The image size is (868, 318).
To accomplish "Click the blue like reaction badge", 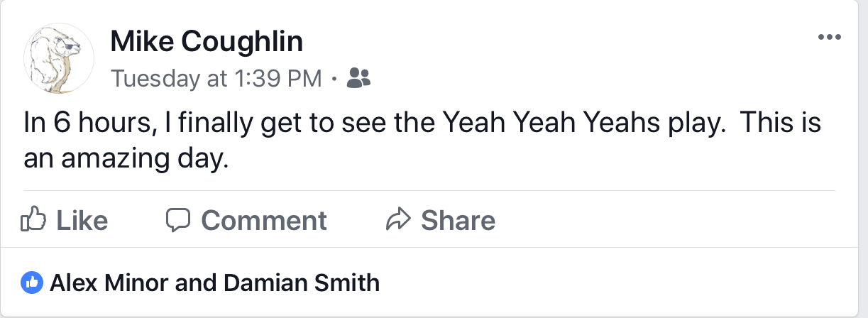I will coord(32,283).
